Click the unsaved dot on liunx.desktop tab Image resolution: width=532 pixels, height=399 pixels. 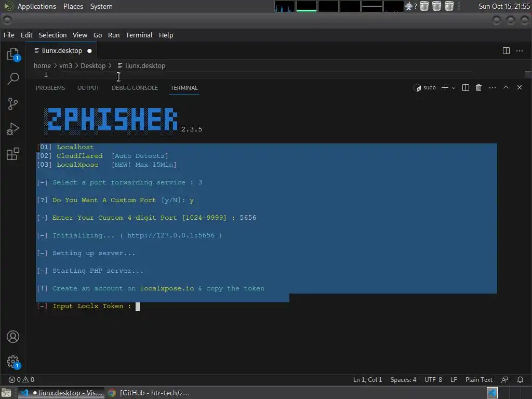click(x=89, y=51)
